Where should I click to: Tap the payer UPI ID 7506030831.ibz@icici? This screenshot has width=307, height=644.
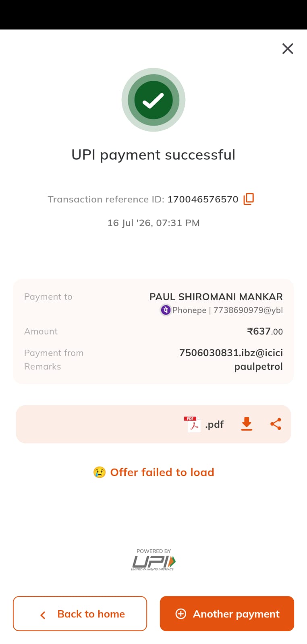[231, 353]
